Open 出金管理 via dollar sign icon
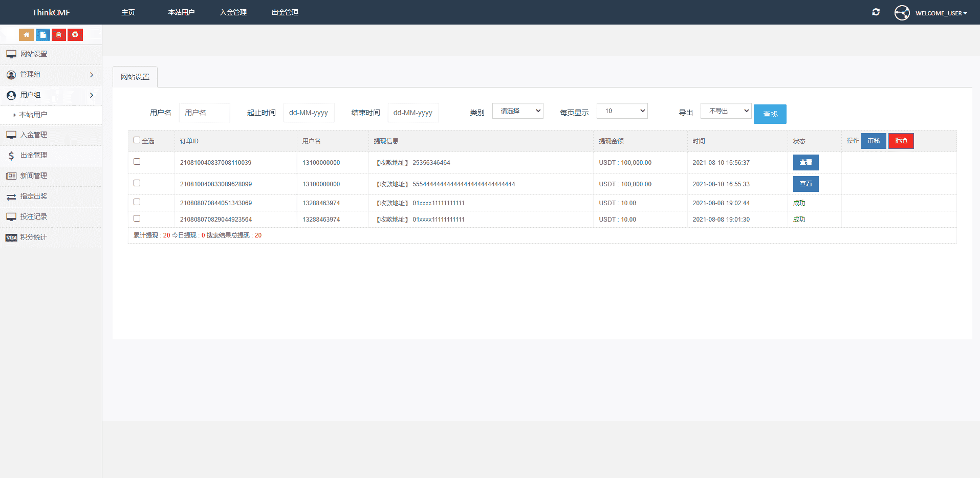The width and height of the screenshot is (980, 478). (x=11, y=156)
